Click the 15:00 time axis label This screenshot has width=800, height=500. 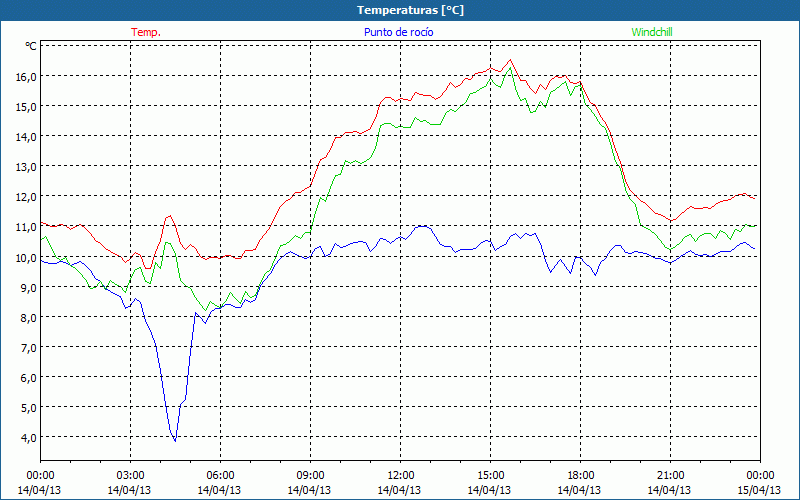pyautogui.click(x=490, y=476)
